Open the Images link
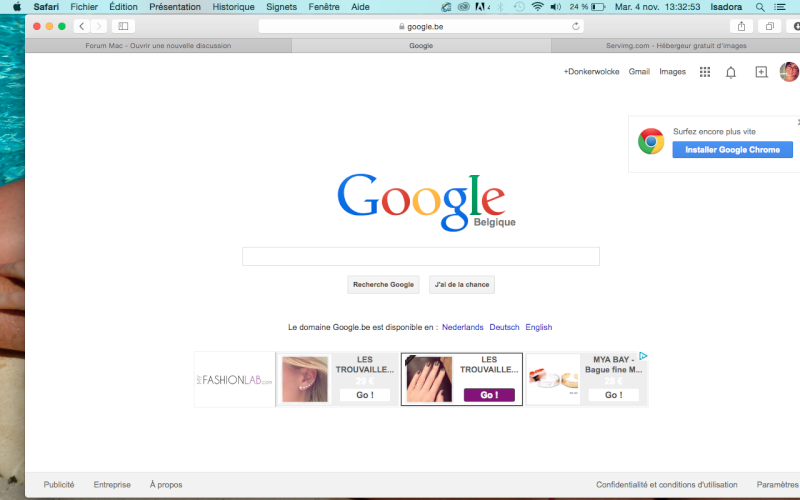 (672, 71)
